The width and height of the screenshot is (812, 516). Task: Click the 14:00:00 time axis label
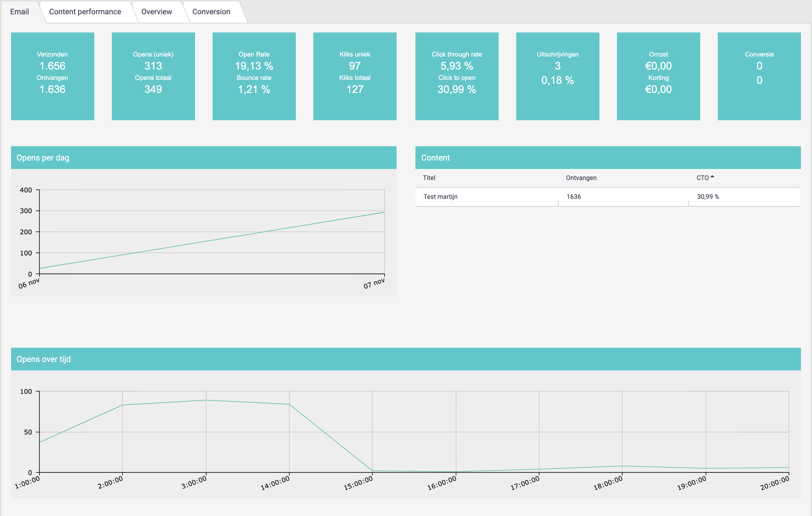coord(275,483)
